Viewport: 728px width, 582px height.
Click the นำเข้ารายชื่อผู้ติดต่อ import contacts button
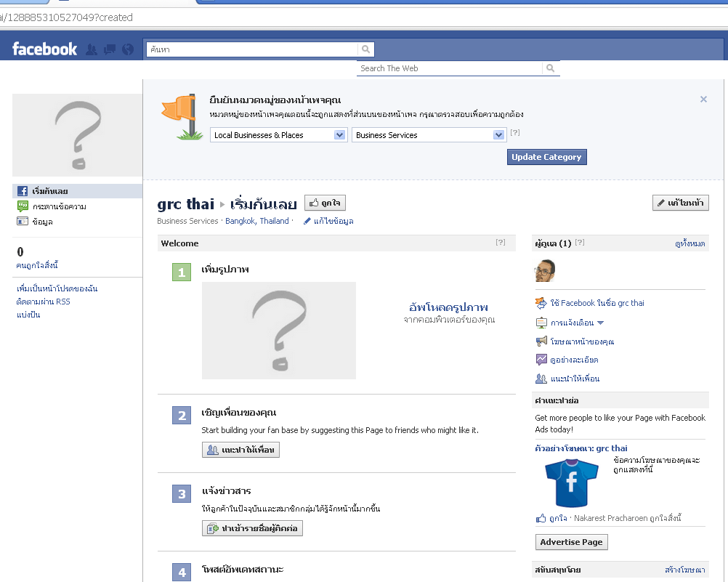[252, 528]
